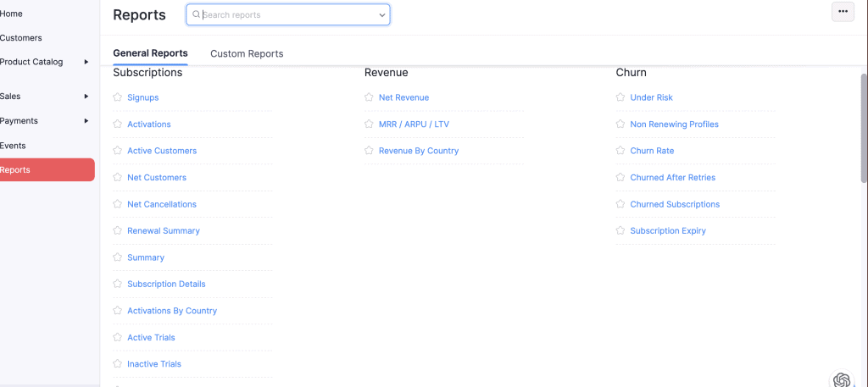Click the star beside Net Revenue
868x387 pixels.
[x=369, y=97]
